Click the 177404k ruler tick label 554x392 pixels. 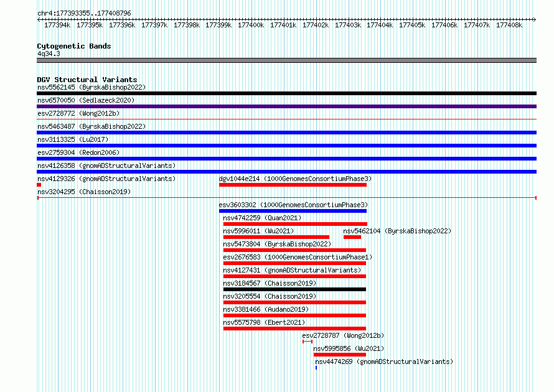[380, 25]
